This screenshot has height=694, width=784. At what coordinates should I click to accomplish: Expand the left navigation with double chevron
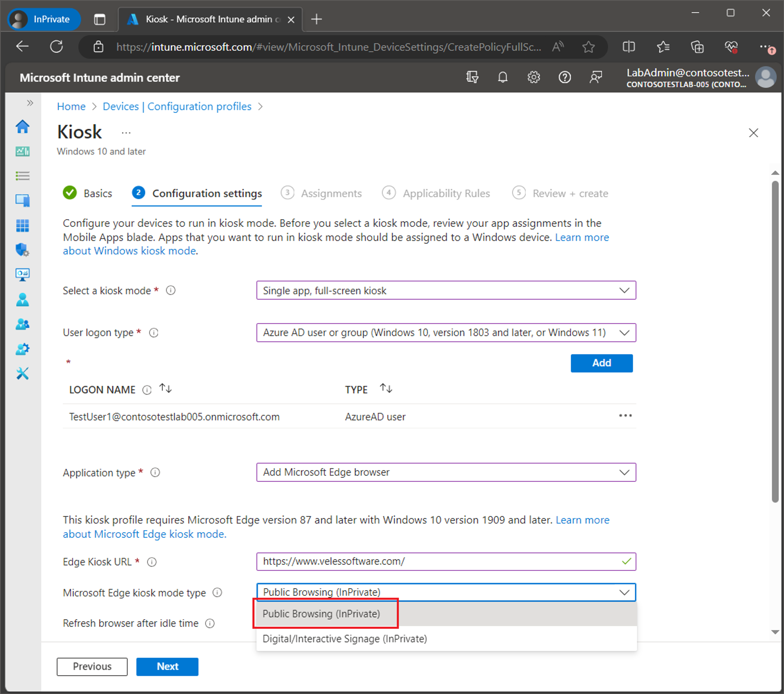tap(30, 103)
